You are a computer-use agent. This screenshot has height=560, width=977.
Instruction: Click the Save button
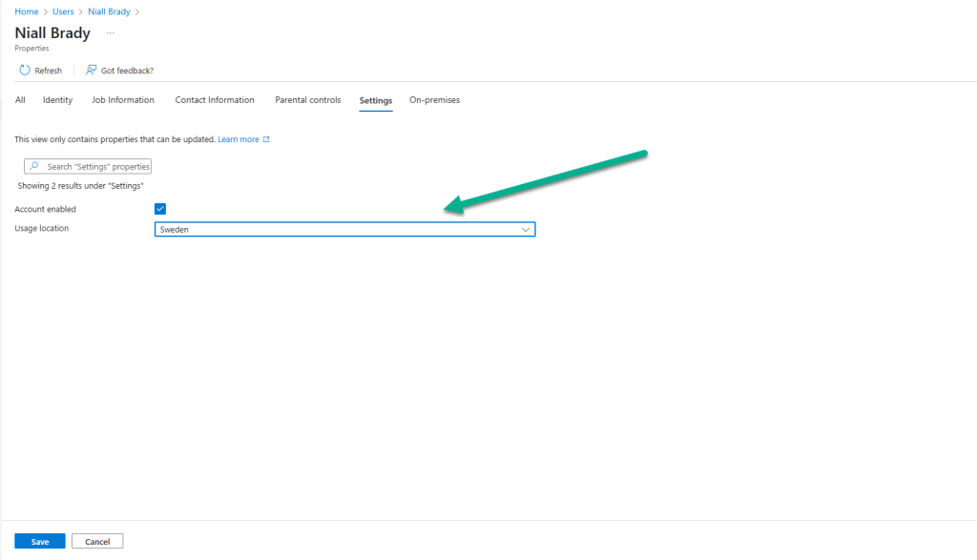[40, 542]
